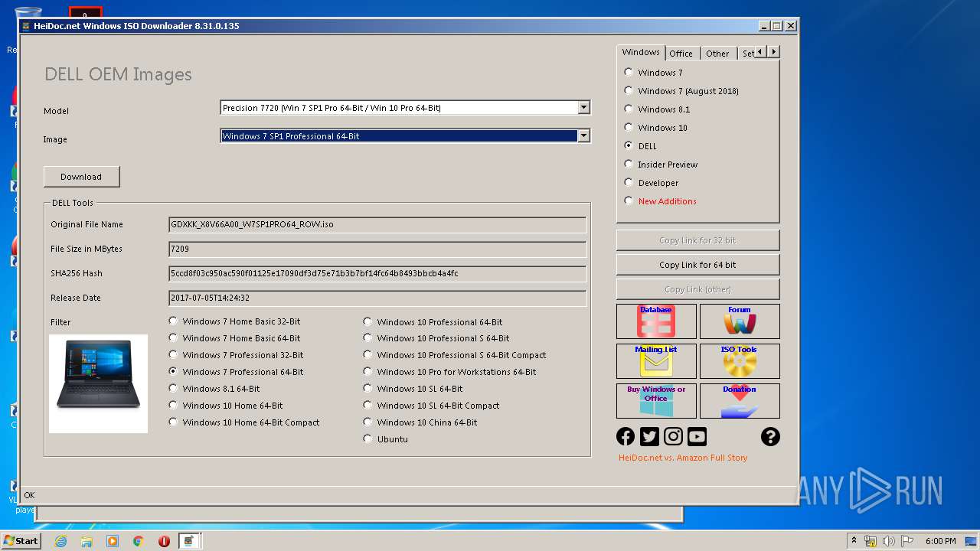Select the ISO Downloader taskbar item
Viewport: 980px width, 551px height.
(x=190, y=541)
